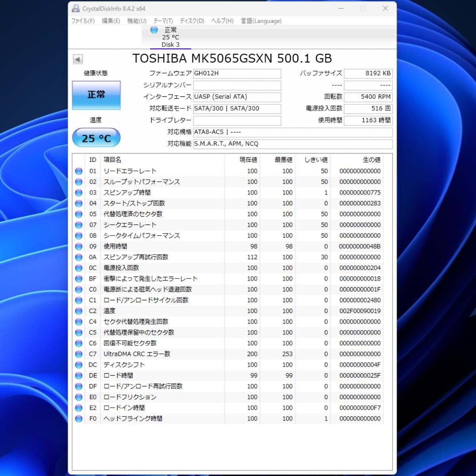Open the 機能(U) menu
This screenshot has height=476, width=476.
136,21
